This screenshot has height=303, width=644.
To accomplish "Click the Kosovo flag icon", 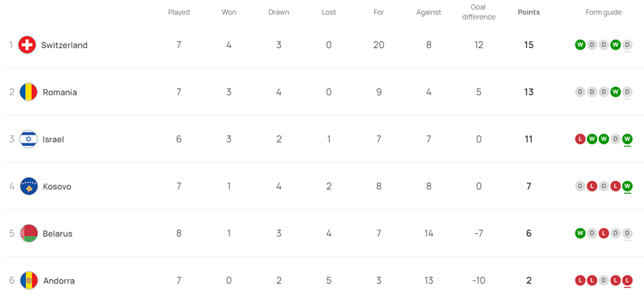I will tap(28, 186).
